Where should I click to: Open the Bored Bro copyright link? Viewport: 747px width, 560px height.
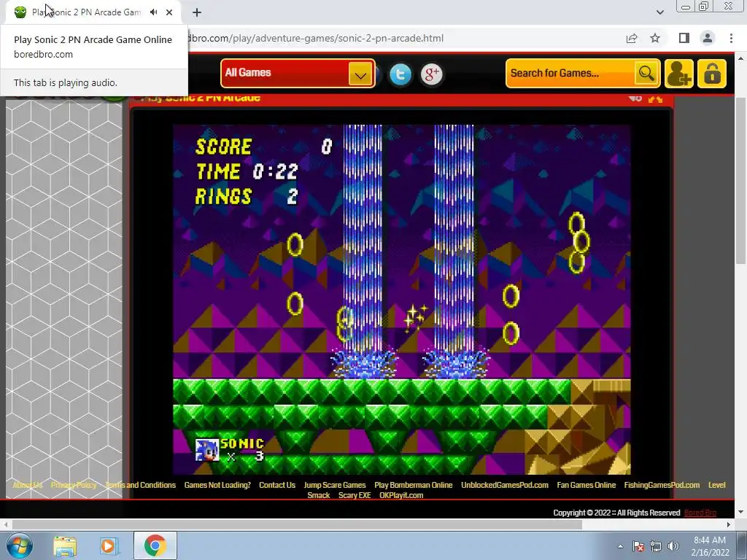coord(700,513)
